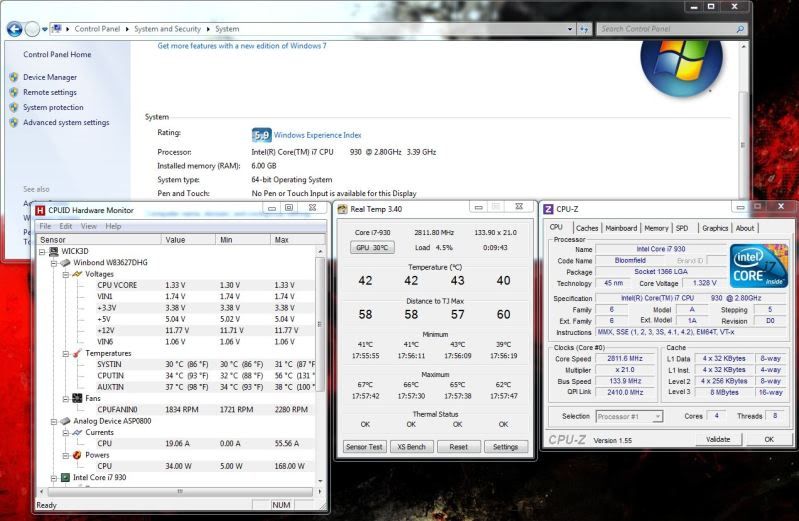Click the CPUID Hardware Monitor title icon
The image size is (799, 521).
(x=40, y=210)
